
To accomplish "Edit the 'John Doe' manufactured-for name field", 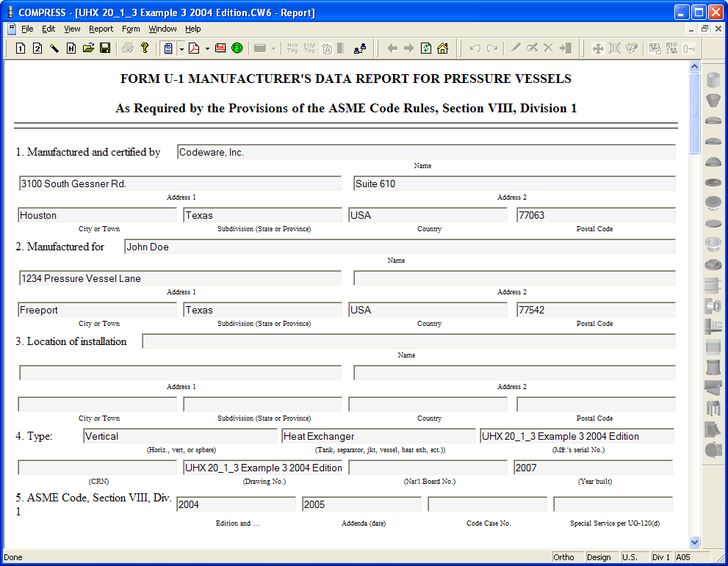I will point(400,247).
